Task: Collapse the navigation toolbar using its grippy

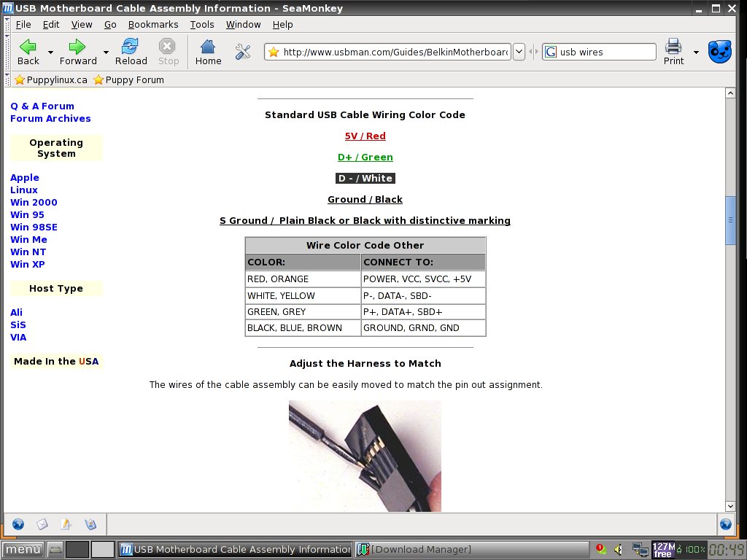Action: click(x=7, y=52)
